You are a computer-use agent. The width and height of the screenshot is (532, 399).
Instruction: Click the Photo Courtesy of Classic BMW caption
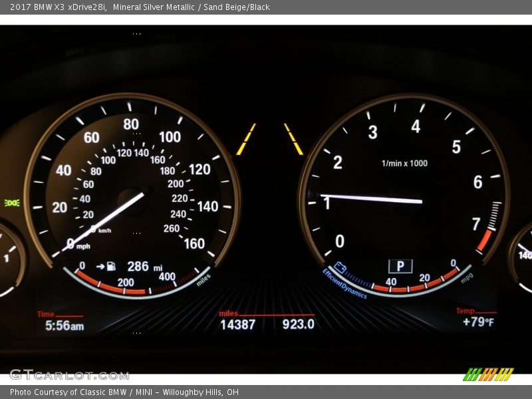coord(124,392)
